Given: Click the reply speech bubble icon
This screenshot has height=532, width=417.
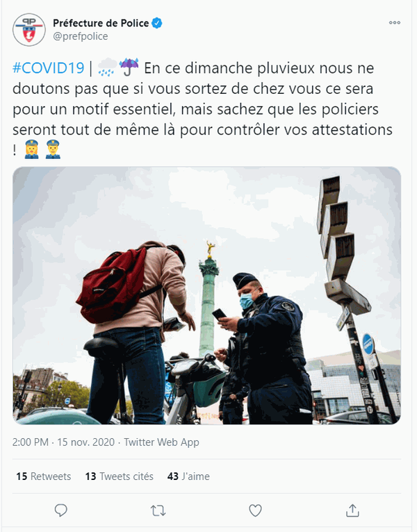Looking at the screenshot, I should [x=61, y=510].
